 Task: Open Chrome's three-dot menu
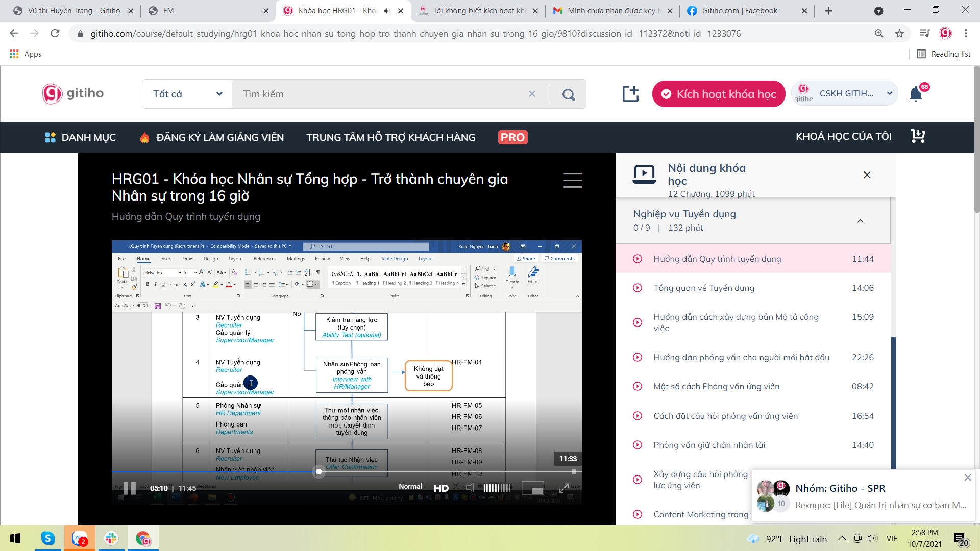coord(966,33)
